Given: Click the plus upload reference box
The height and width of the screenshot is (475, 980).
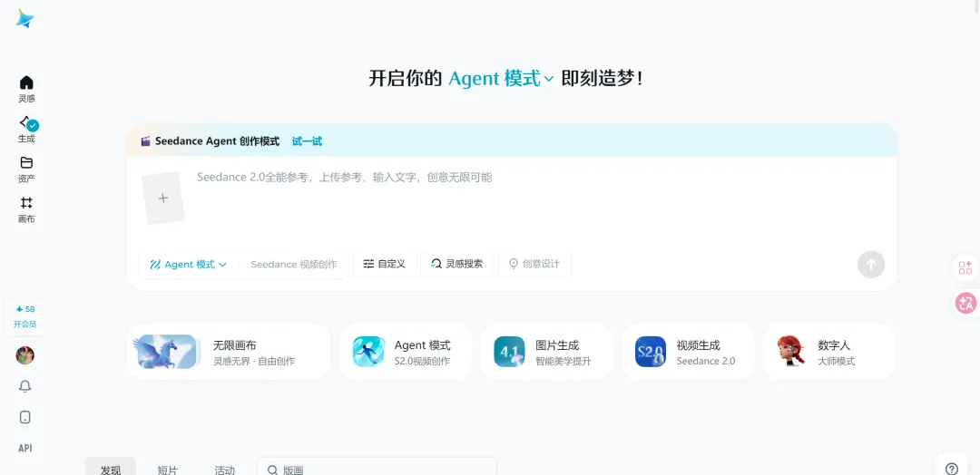Looking at the screenshot, I should pyautogui.click(x=163, y=198).
